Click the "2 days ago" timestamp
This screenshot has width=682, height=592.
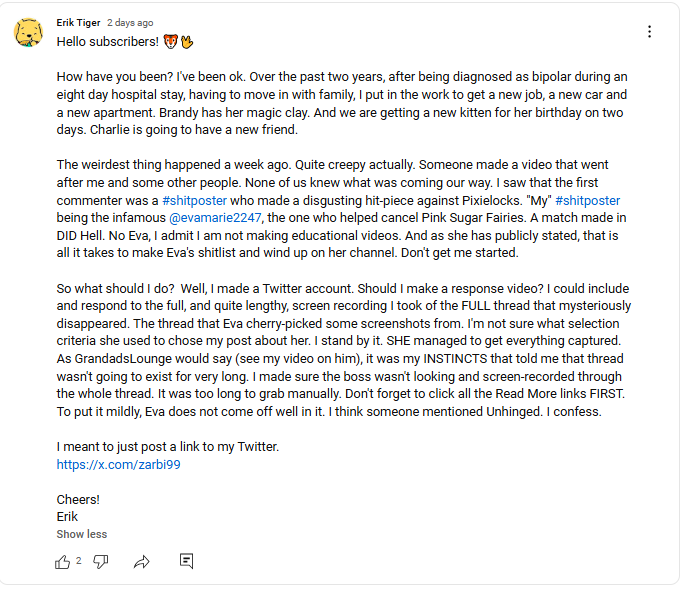tap(130, 22)
